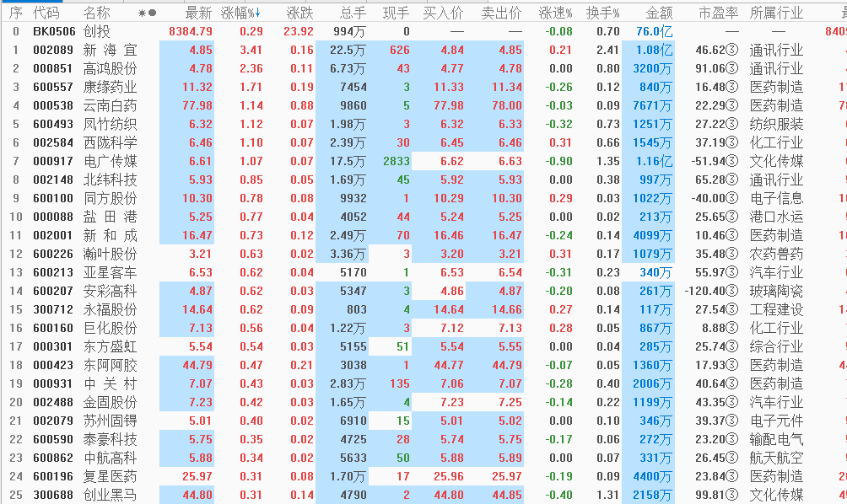847x504 pixels.
Task: Click 总手 value 994万 in 创投 row
Action: pos(349,32)
